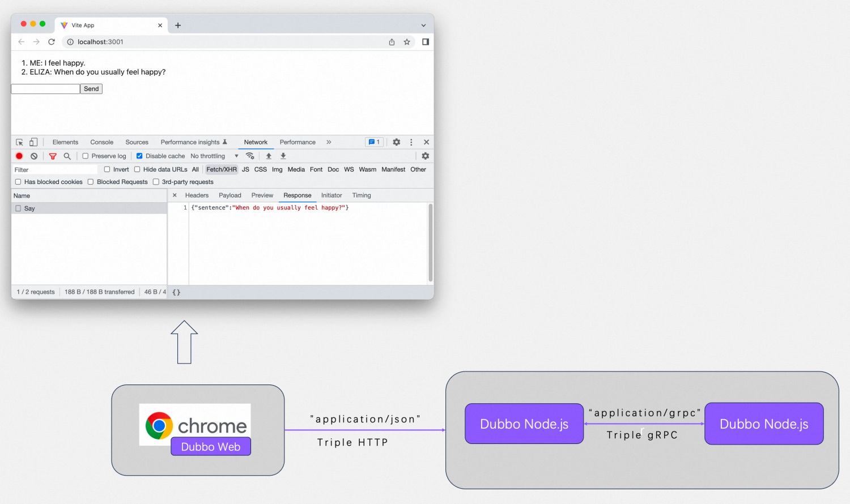Uncheck Disable cache checkbox
The height and width of the screenshot is (504, 850).
[139, 156]
